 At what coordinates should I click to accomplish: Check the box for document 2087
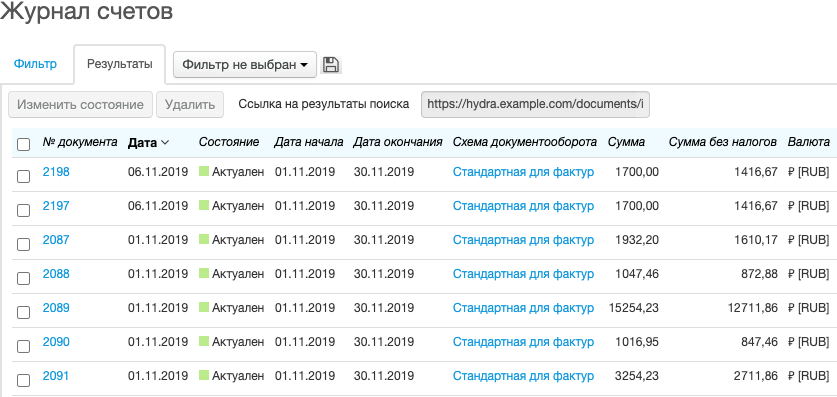23,245
